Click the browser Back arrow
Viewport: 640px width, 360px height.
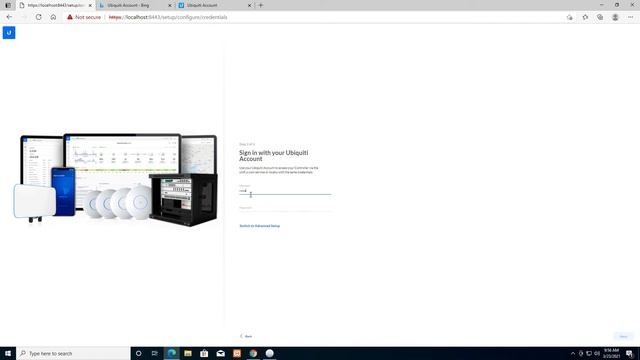pos(9,17)
